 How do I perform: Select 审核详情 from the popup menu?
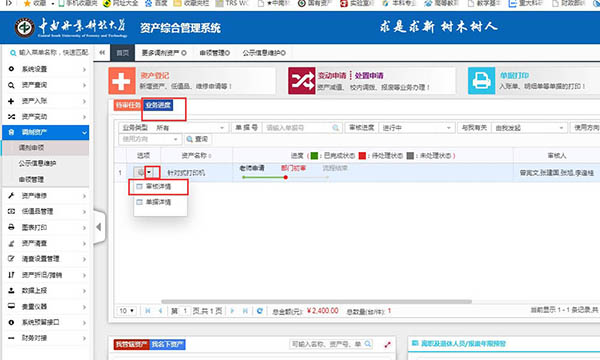(158, 187)
